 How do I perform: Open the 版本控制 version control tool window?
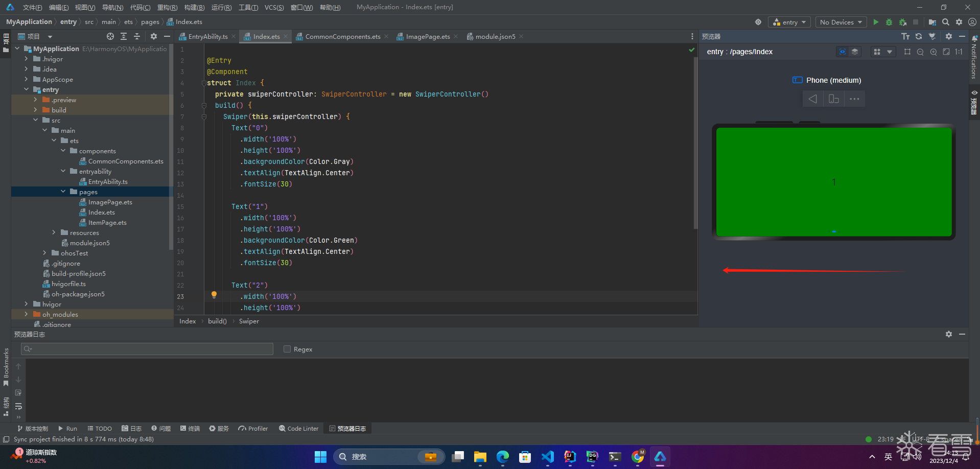point(33,429)
